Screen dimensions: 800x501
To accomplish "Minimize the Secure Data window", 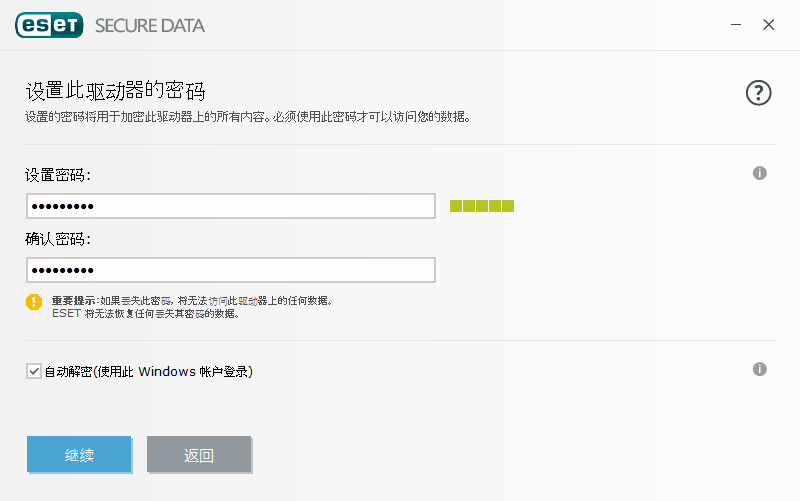I will coord(736,24).
